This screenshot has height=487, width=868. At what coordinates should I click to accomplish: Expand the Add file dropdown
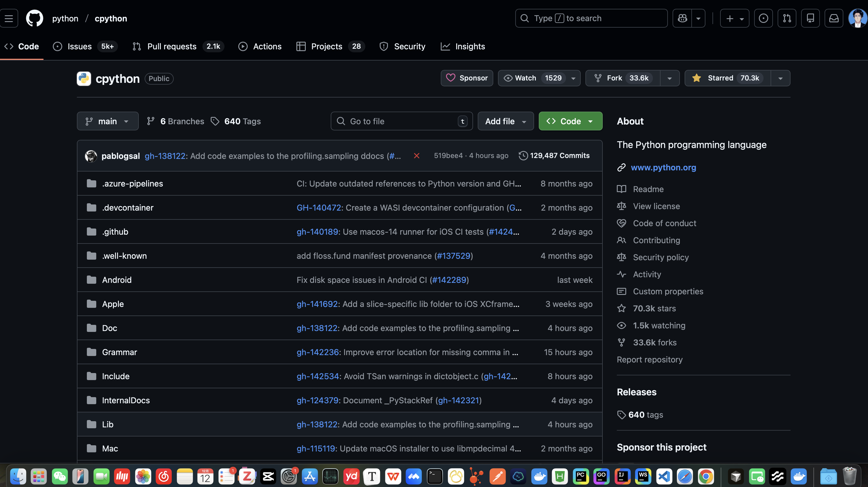pyautogui.click(x=505, y=121)
